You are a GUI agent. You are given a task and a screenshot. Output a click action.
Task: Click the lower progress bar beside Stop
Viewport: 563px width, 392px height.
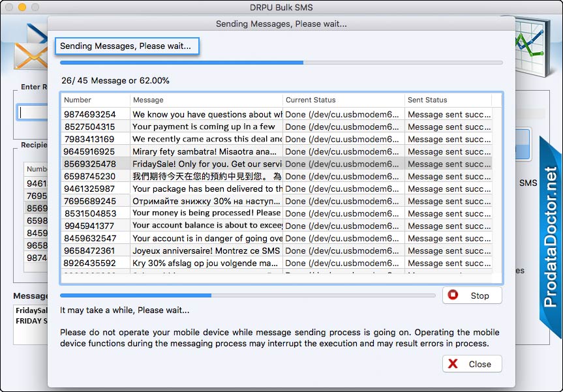coord(248,295)
